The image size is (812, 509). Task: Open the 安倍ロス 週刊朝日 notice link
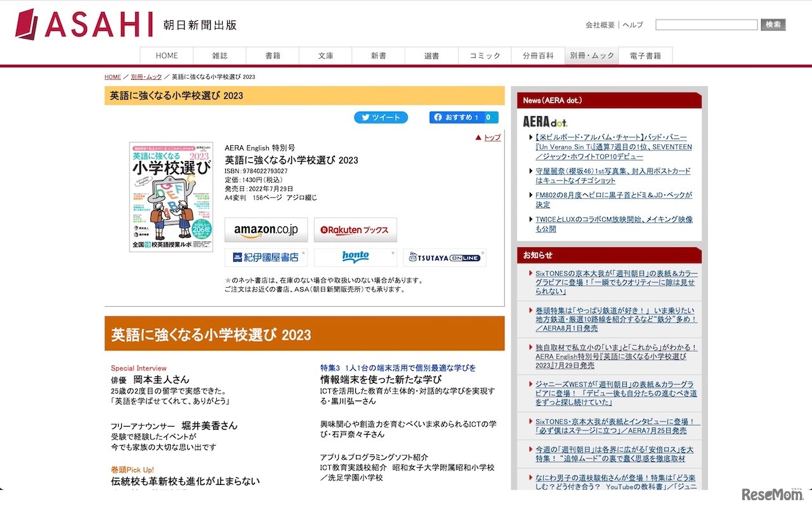pos(615,454)
